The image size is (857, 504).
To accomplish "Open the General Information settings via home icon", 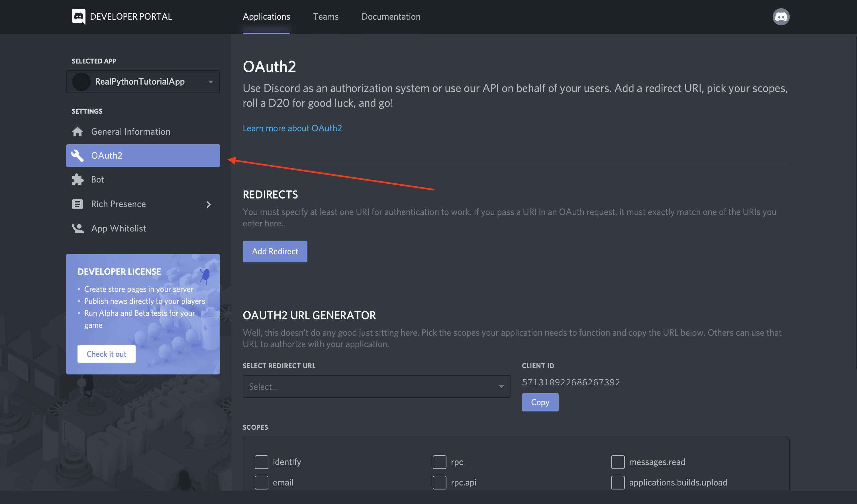I will point(77,132).
